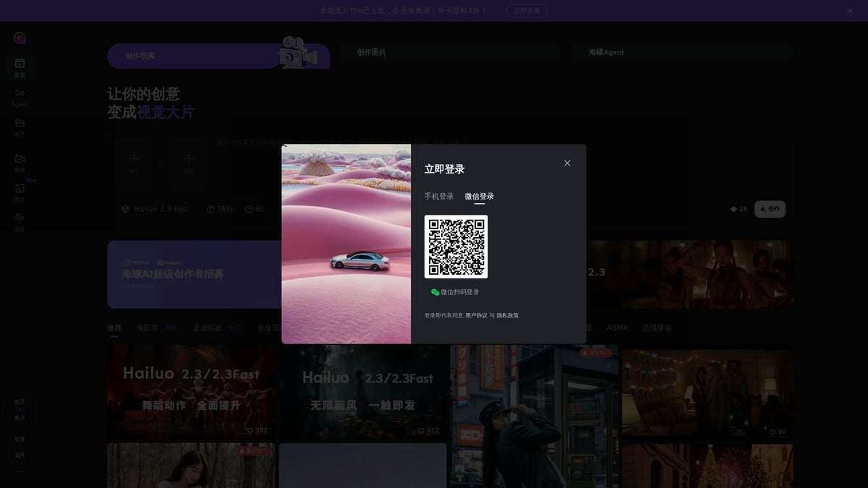Switch to 微信登录 WeChat login
Screen dimensions: 868x488
point(479,195)
